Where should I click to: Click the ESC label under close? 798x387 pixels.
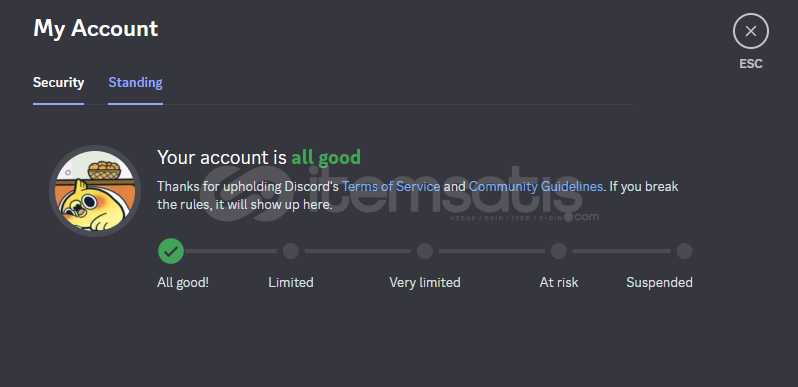(751, 64)
